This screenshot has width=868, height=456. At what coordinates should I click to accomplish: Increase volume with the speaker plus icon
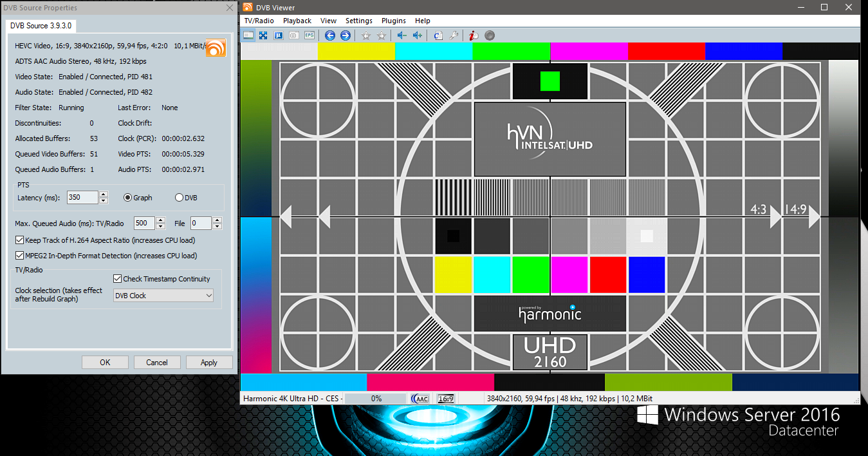(418, 35)
